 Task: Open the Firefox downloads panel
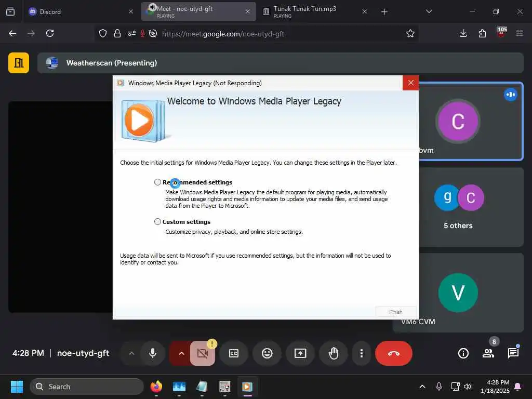463,33
